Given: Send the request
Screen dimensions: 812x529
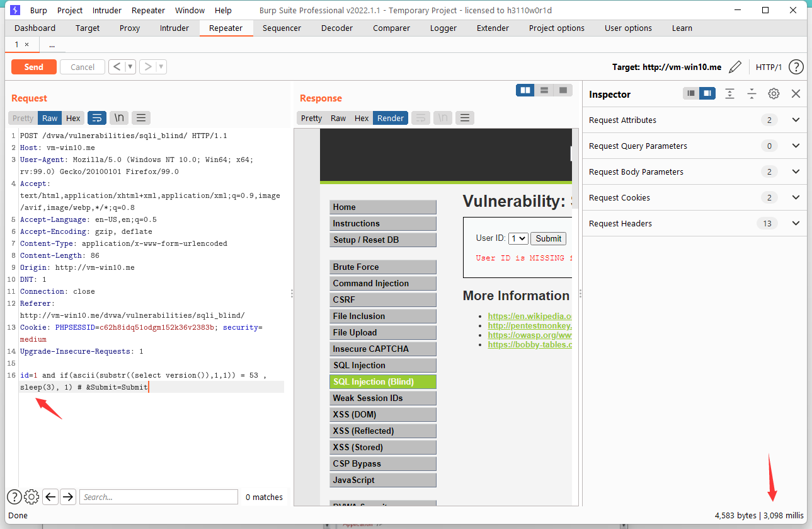Looking at the screenshot, I should click(34, 67).
